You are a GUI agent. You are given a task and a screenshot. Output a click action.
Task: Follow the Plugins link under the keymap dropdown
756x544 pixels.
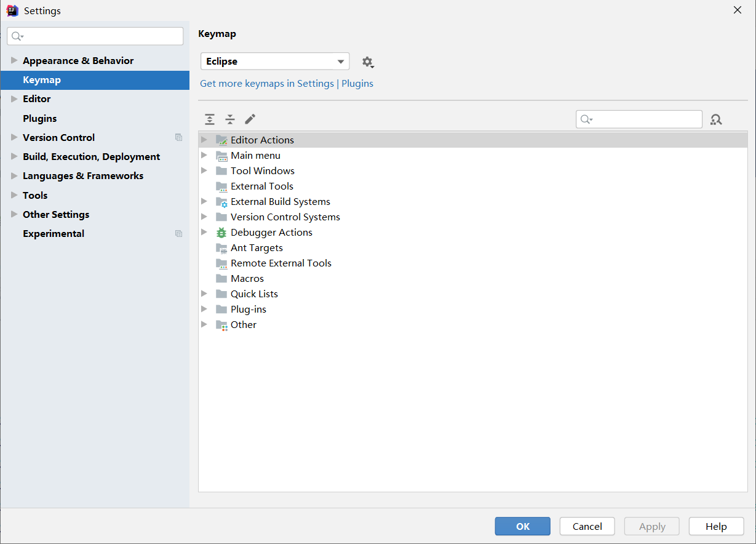[357, 84]
